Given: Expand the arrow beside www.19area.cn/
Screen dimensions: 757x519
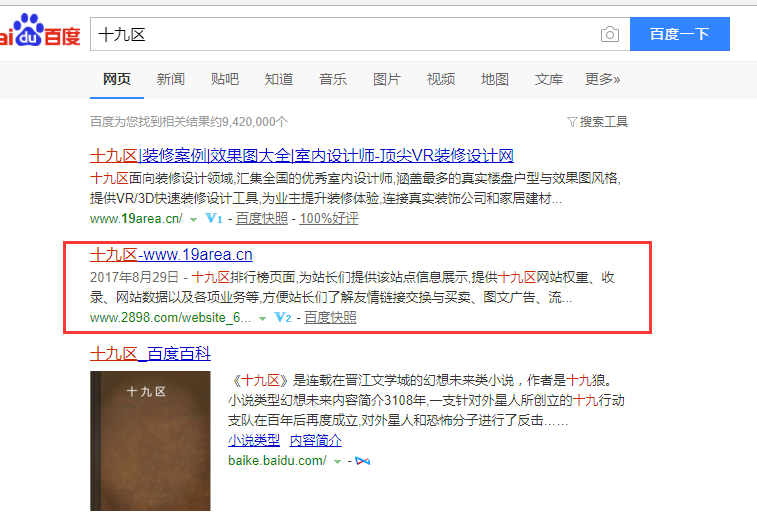Looking at the screenshot, I should [x=194, y=220].
